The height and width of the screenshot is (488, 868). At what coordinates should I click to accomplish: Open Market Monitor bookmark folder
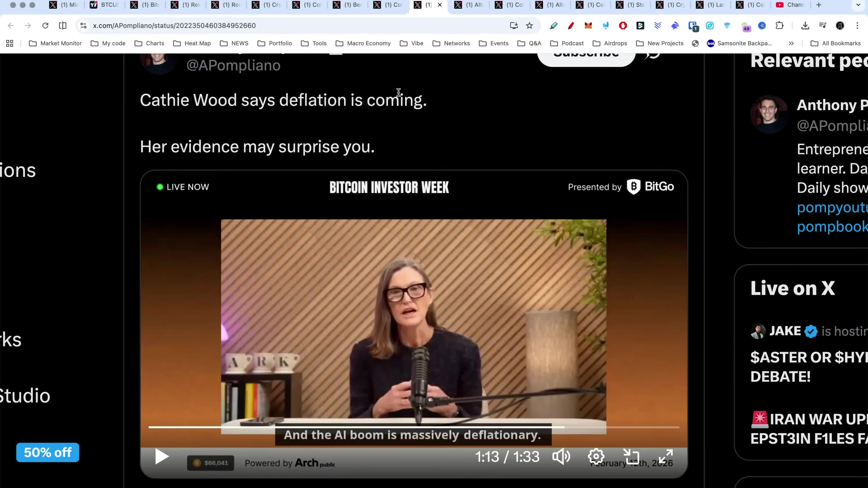pyautogui.click(x=55, y=43)
